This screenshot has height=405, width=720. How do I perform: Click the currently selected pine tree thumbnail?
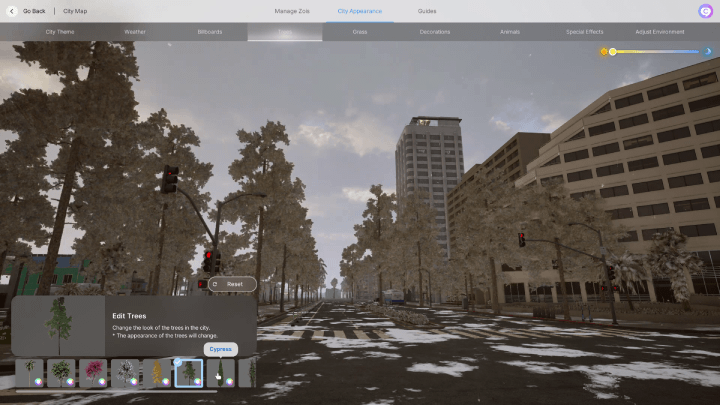pos(188,372)
